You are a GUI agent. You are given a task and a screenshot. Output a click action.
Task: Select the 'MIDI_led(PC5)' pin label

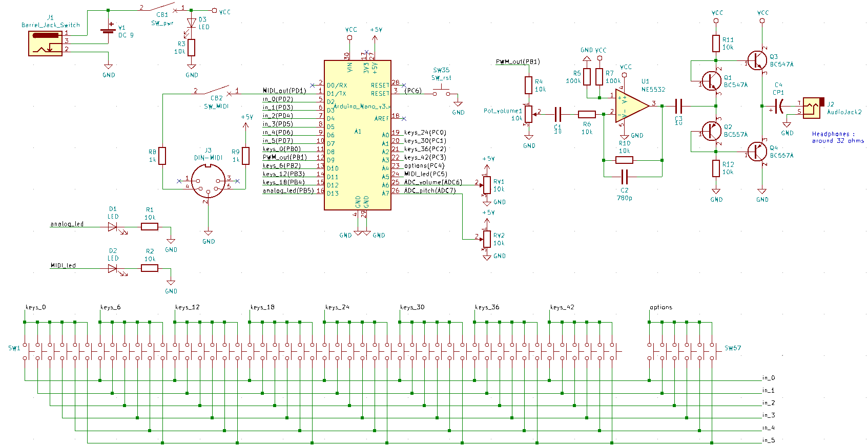[x=426, y=174]
